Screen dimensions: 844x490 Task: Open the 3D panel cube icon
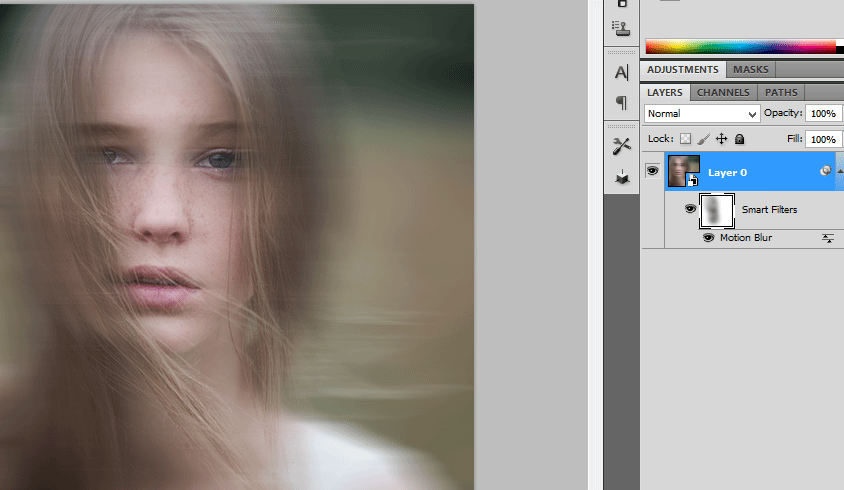622,177
